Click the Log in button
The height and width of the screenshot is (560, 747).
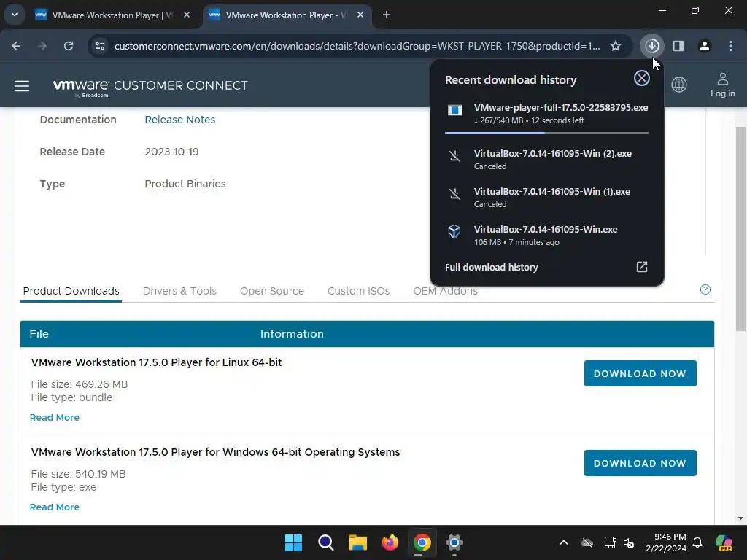tap(722, 85)
